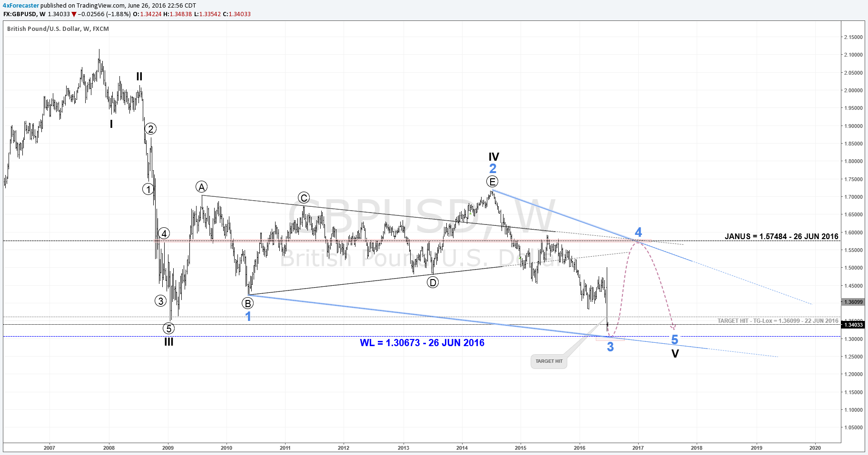Click the grey TARGET HIT callout box

coord(549,361)
